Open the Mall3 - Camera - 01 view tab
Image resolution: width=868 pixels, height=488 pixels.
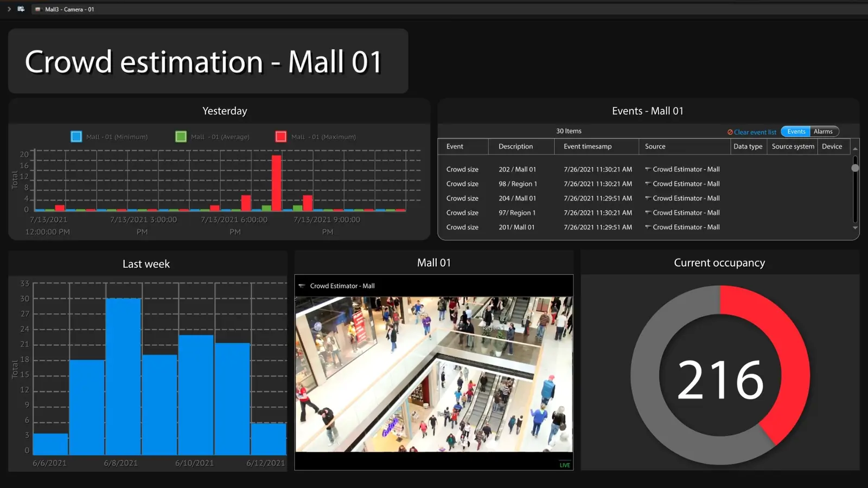coord(69,9)
